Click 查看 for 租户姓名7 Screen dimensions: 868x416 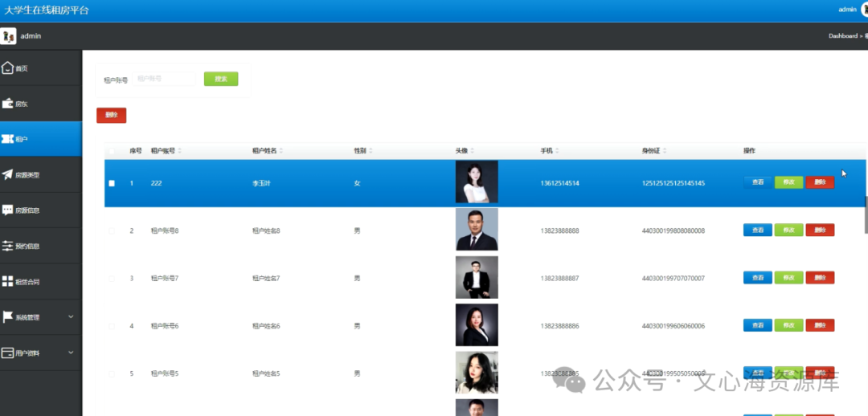(x=757, y=278)
